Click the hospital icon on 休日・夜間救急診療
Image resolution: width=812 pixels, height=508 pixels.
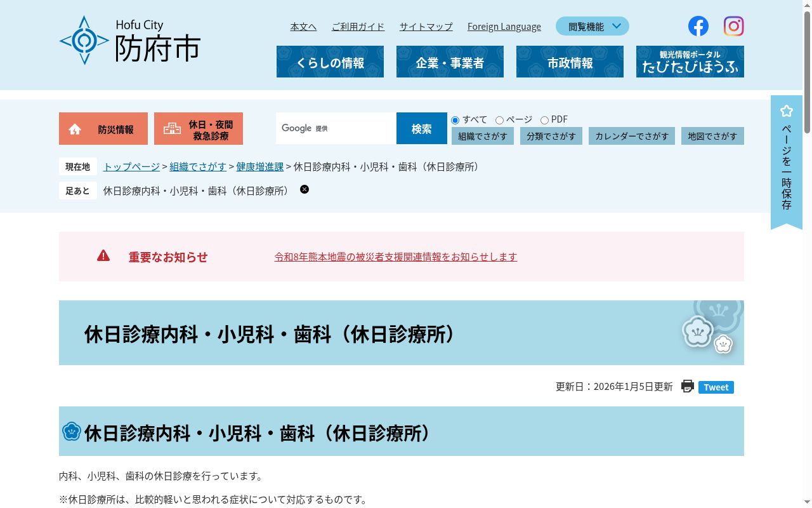click(x=172, y=128)
